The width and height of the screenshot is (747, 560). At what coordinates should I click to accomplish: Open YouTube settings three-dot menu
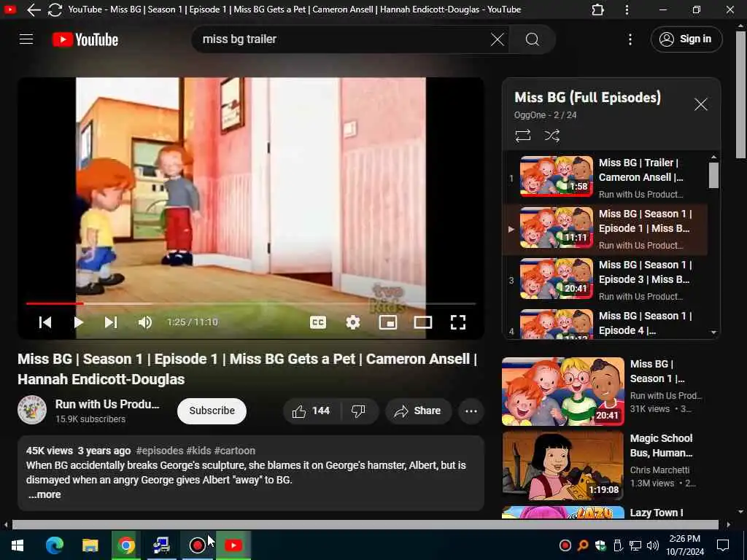630,39
